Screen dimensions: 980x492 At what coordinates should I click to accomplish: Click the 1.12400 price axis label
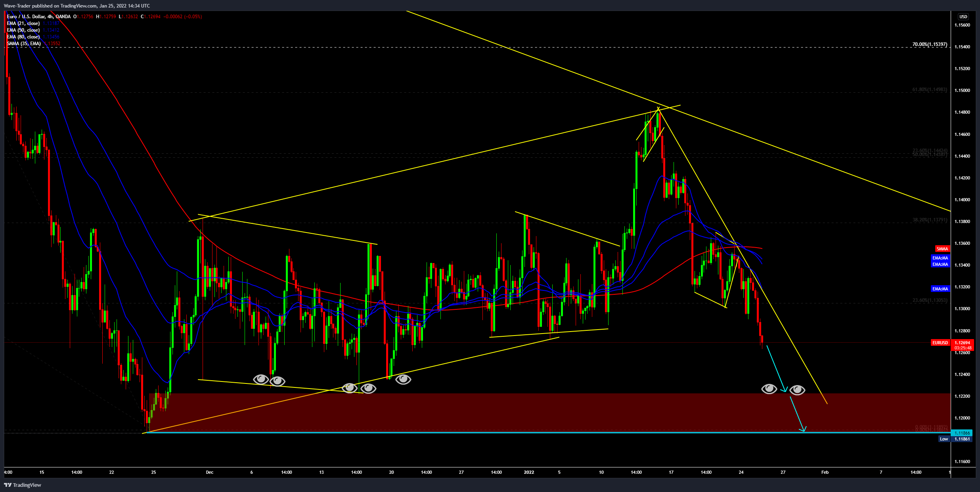(962, 374)
